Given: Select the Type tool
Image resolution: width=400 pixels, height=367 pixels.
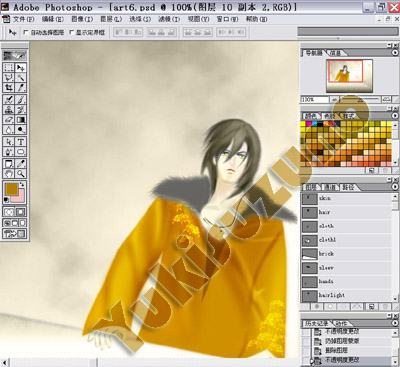Looking at the screenshot, I should pyautogui.click(x=21, y=142).
